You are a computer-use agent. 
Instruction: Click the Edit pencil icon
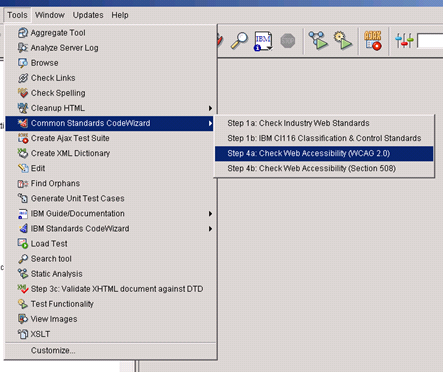[x=23, y=168]
